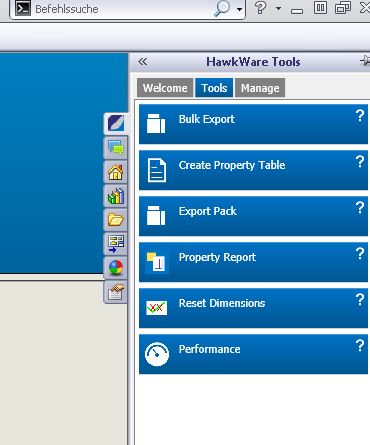Open the Design Library books icon
The width and height of the screenshot is (370, 445).
(116, 196)
